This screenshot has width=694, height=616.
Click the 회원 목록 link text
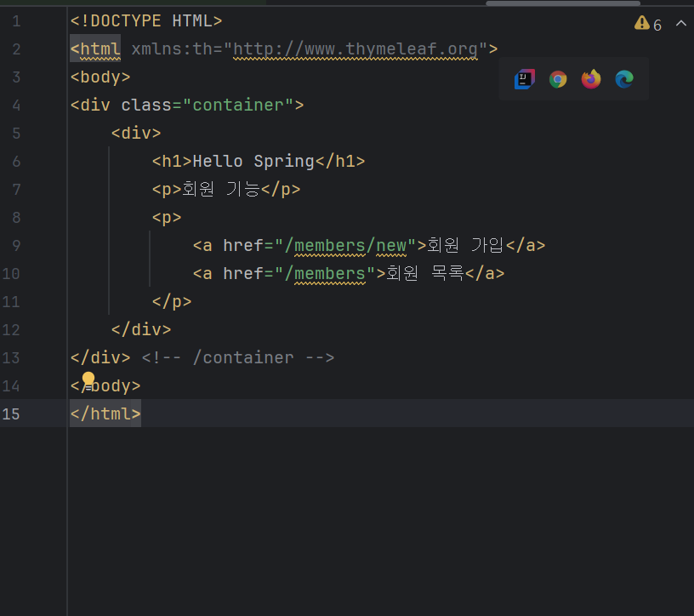coord(425,273)
